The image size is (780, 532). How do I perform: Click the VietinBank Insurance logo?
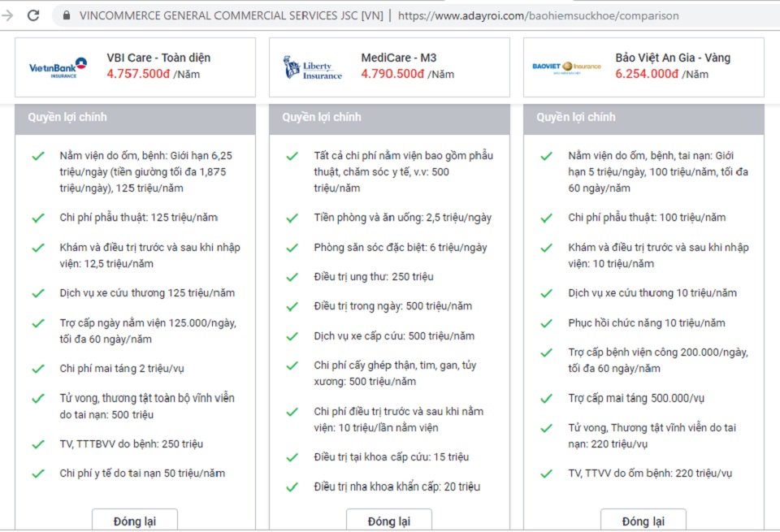click(58, 67)
